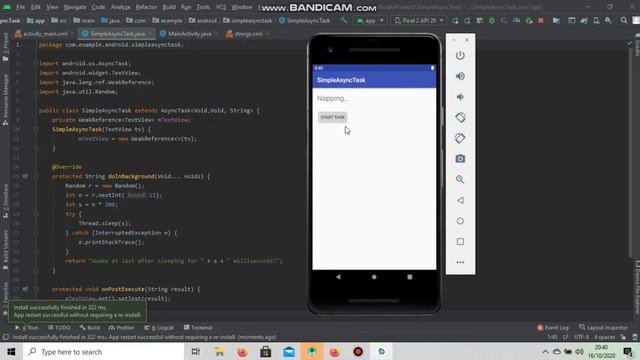
Task: Click the emulator sidebar back triangle
Action: (x=460, y=200)
